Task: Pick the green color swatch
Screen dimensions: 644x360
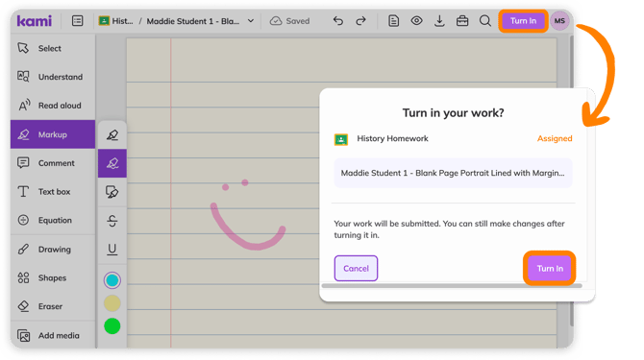Action: coord(112,326)
